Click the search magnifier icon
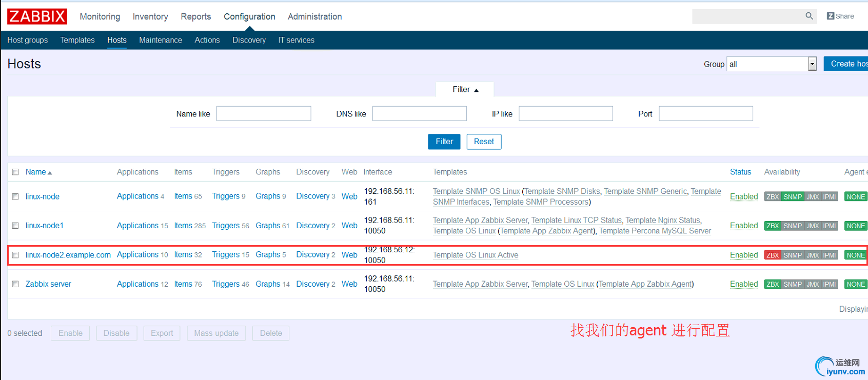Screen dimensions: 868x380 [809, 16]
